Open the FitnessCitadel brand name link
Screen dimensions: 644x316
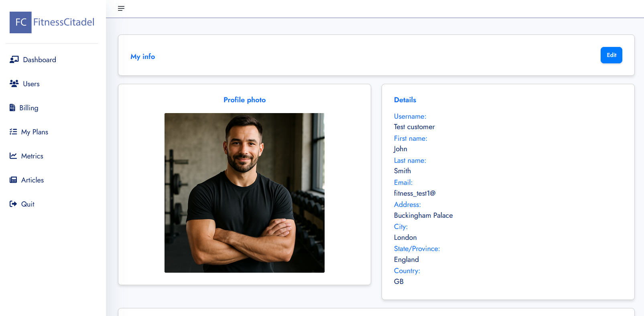pos(64,22)
